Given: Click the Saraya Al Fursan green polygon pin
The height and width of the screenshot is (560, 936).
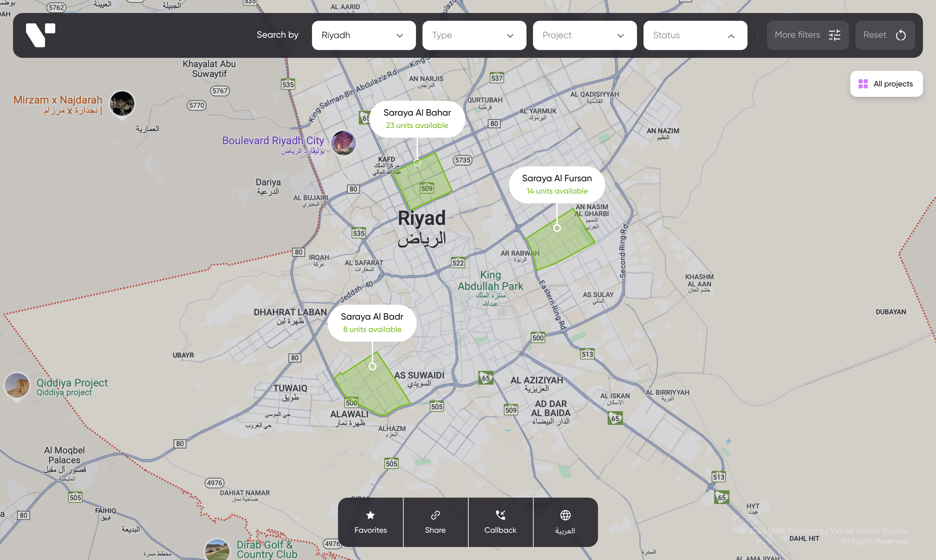Looking at the screenshot, I should [557, 228].
